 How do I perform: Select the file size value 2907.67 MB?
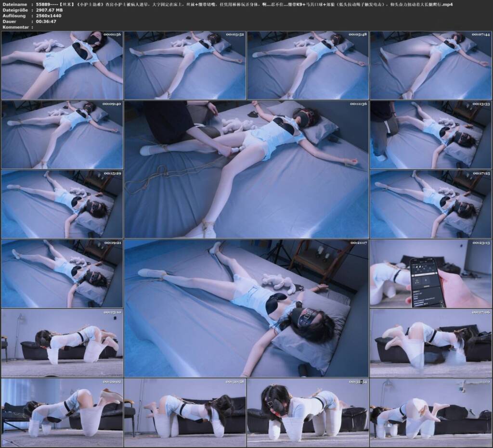pos(50,10)
